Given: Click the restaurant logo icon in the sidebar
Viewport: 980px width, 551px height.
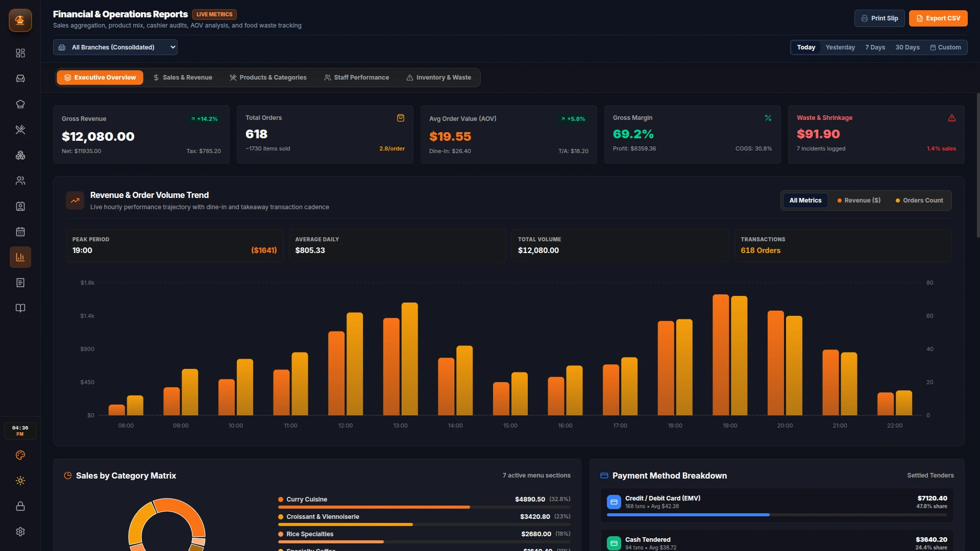Looking at the screenshot, I should (x=20, y=20).
